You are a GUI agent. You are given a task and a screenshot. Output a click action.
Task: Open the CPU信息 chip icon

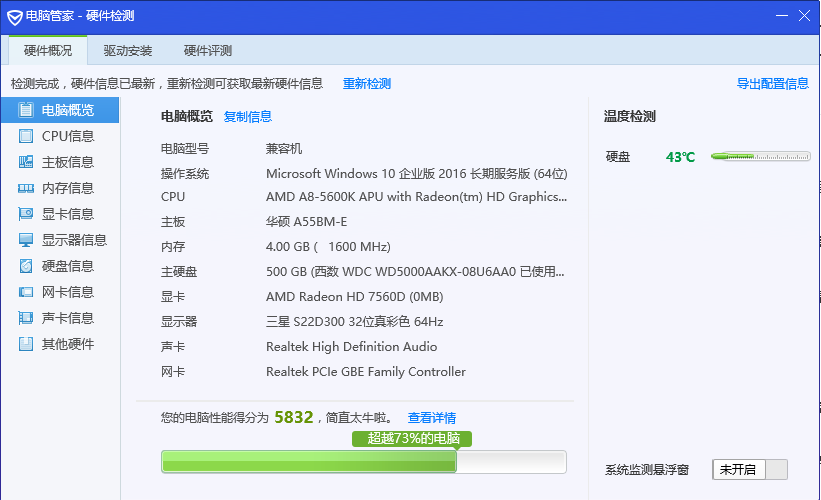click(x=26, y=136)
